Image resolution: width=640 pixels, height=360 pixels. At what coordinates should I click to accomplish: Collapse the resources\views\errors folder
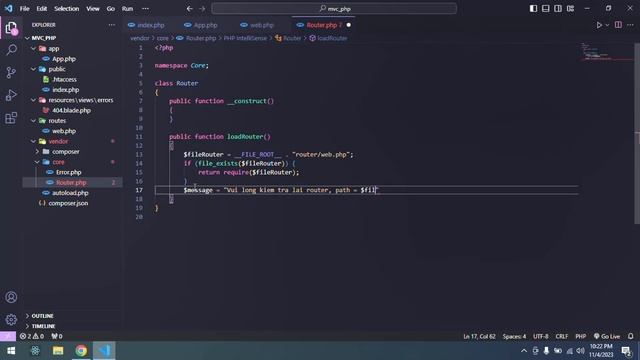33,100
